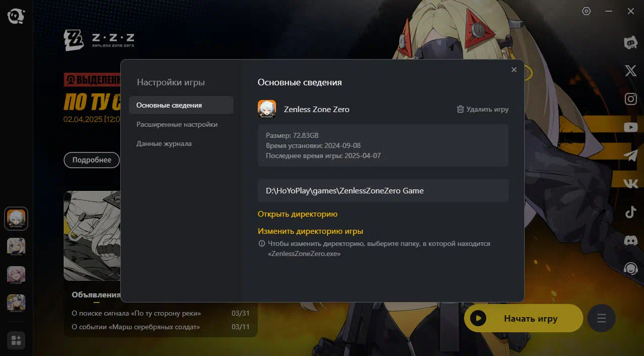Click the Изменить директорию игры link
644x356 pixels.
pyautogui.click(x=310, y=231)
